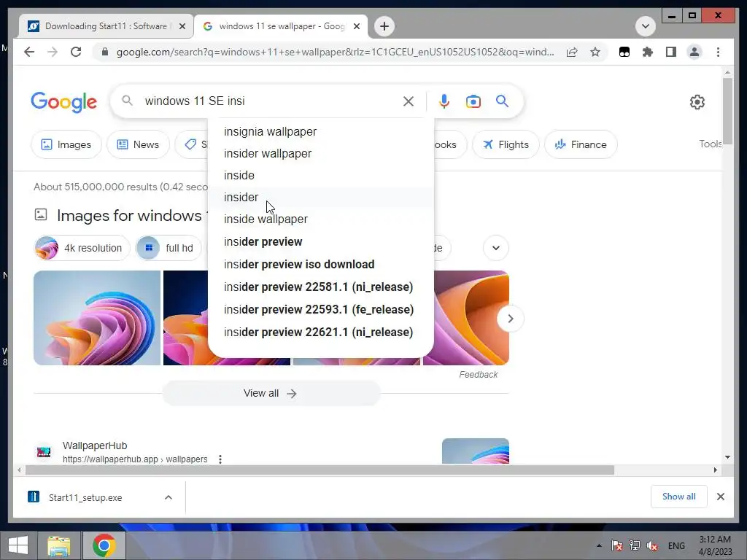Image resolution: width=747 pixels, height=560 pixels.
Task: Select the windows 11 se wallpaper tab
Action: pyautogui.click(x=281, y=26)
